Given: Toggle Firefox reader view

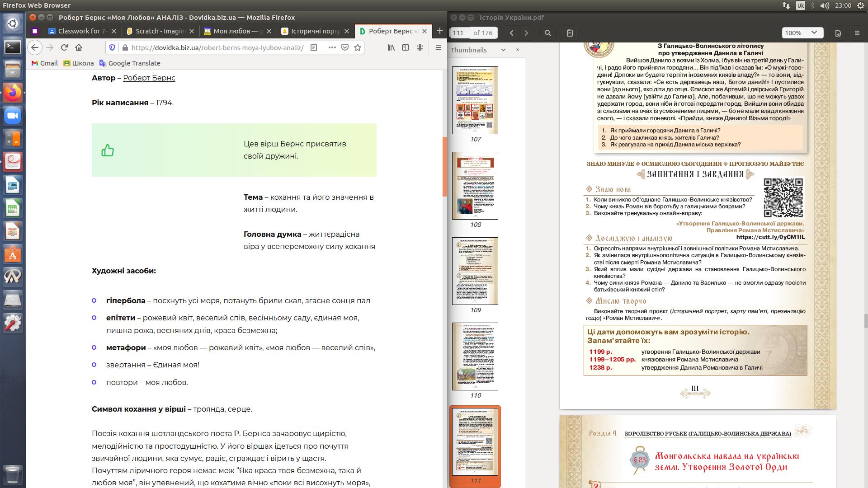Looking at the screenshot, I should click(314, 47).
